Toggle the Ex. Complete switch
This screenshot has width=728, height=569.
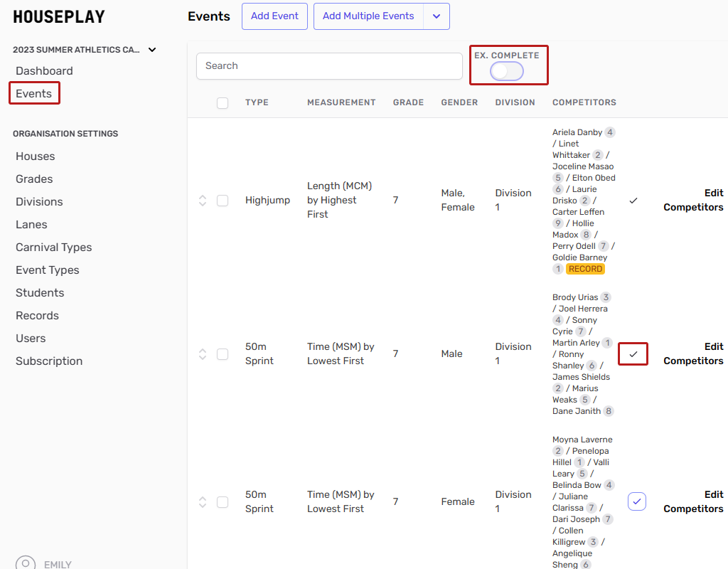(x=507, y=71)
